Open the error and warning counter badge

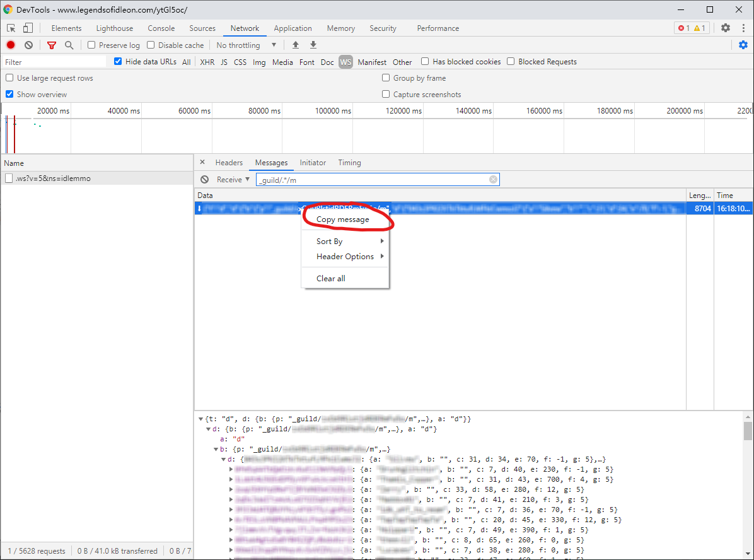(x=692, y=28)
